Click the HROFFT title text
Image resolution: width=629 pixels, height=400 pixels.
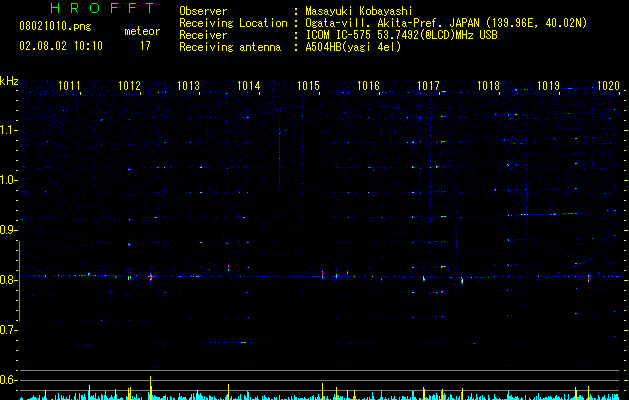click(x=102, y=8)
